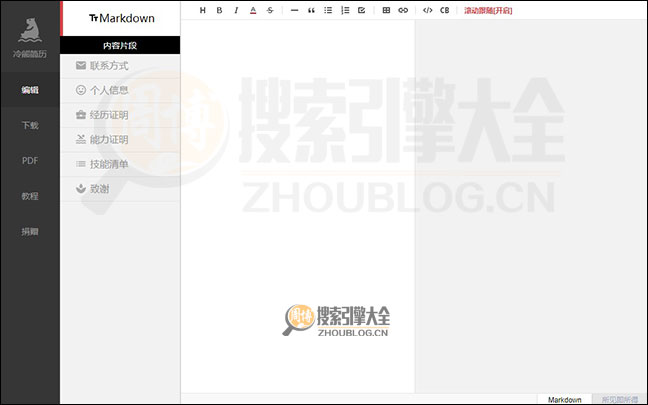Click inside the markdown editing area
Screen dimensions: 648x405
click(298, 207)
